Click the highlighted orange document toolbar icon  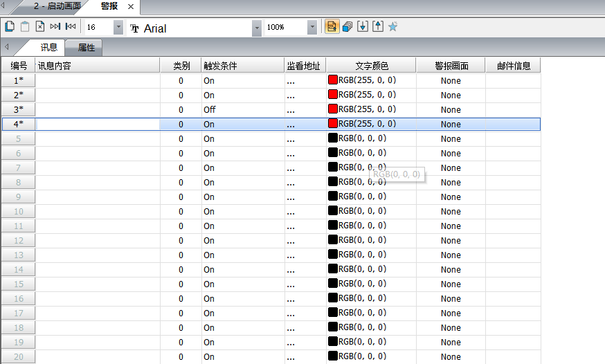click(332, 27)
